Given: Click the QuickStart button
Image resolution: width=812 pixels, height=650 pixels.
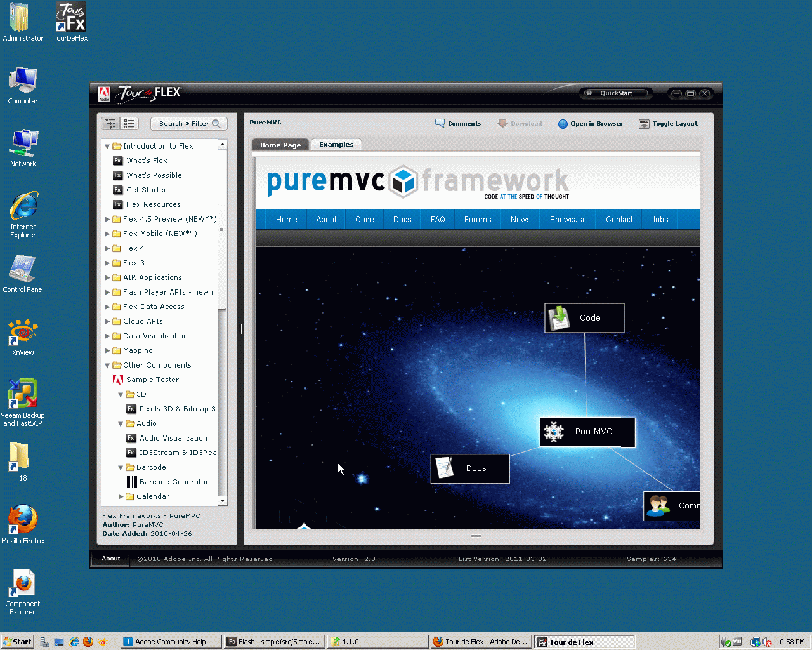Looking at the screenshot, I should 617,93.
